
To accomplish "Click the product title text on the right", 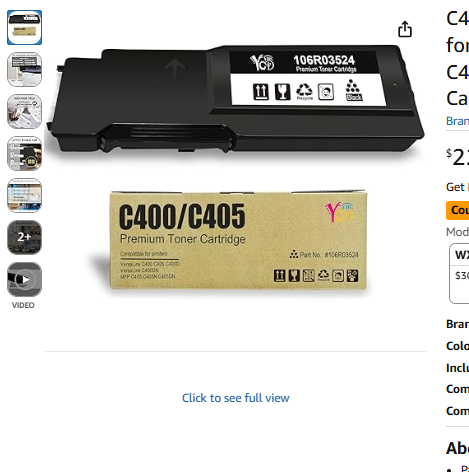I will click(457, 58).
